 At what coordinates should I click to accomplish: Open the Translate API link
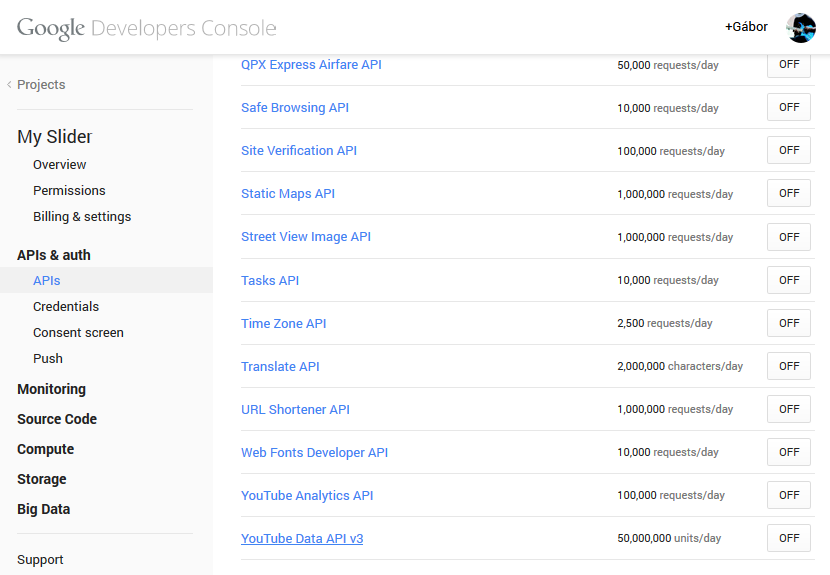(x=280, y=366)
